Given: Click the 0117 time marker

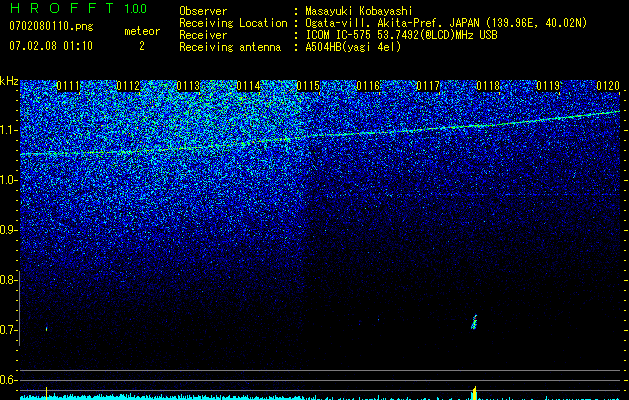Looking at the screenshot, I should [428, 86].
